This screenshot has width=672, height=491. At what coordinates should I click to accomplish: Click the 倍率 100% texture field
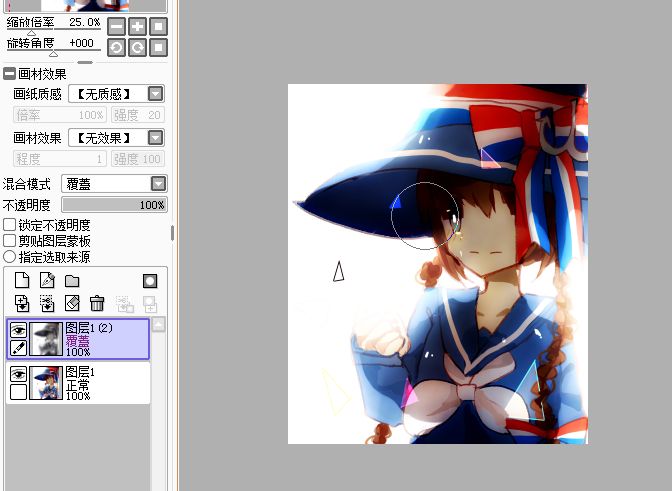click(x=60, y=115)
